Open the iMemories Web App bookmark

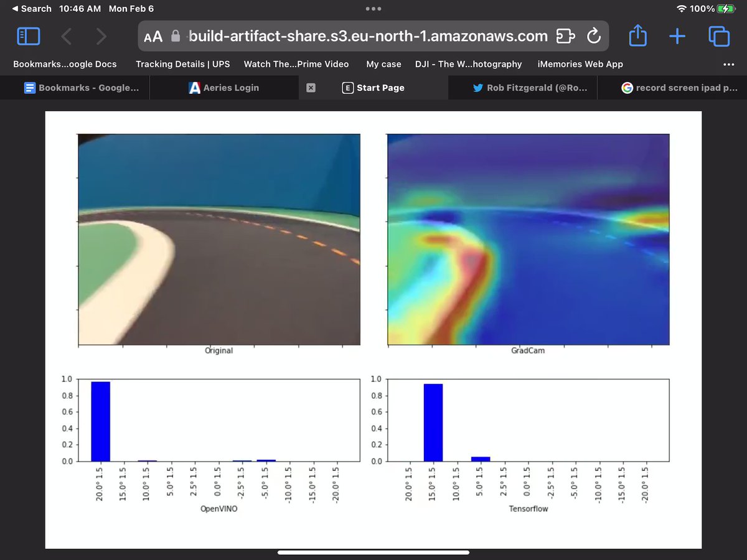click(x=580, y=64)
